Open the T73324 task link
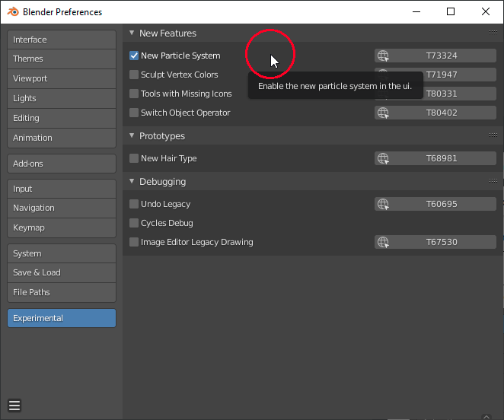Viewport: 504px width, 420px height. [435, 56]
